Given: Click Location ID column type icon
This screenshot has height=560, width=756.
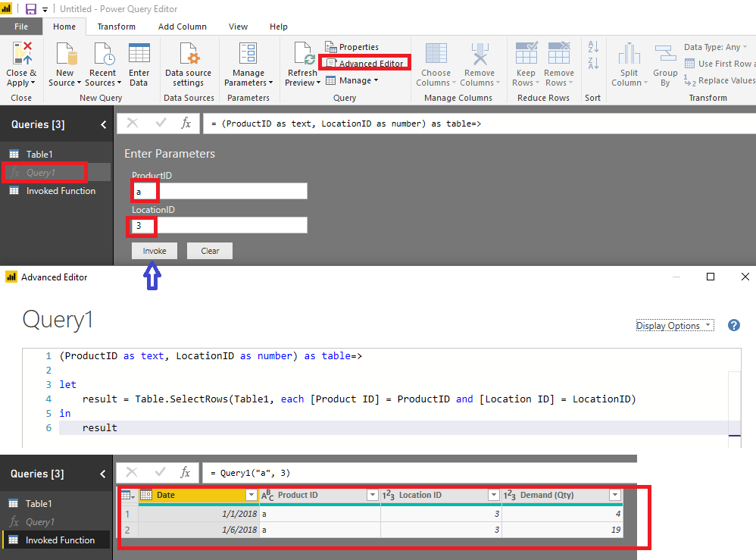Looking at the screenshot, I should 388,495.
